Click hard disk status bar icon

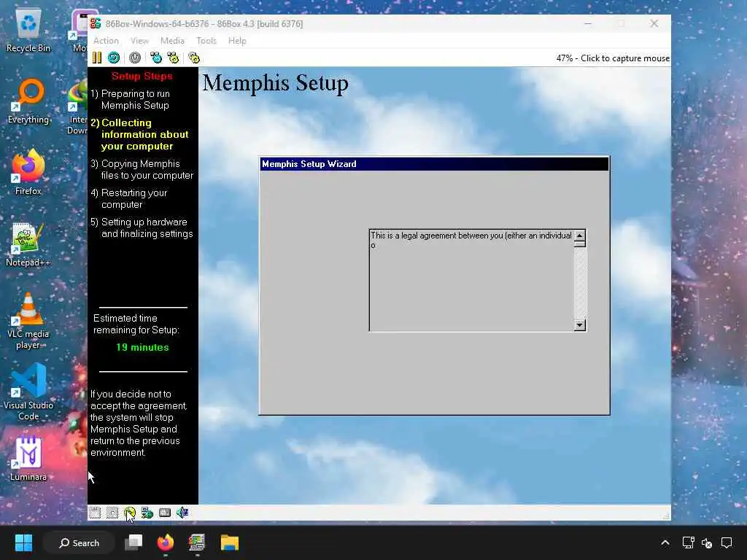[x=165, y=513]
